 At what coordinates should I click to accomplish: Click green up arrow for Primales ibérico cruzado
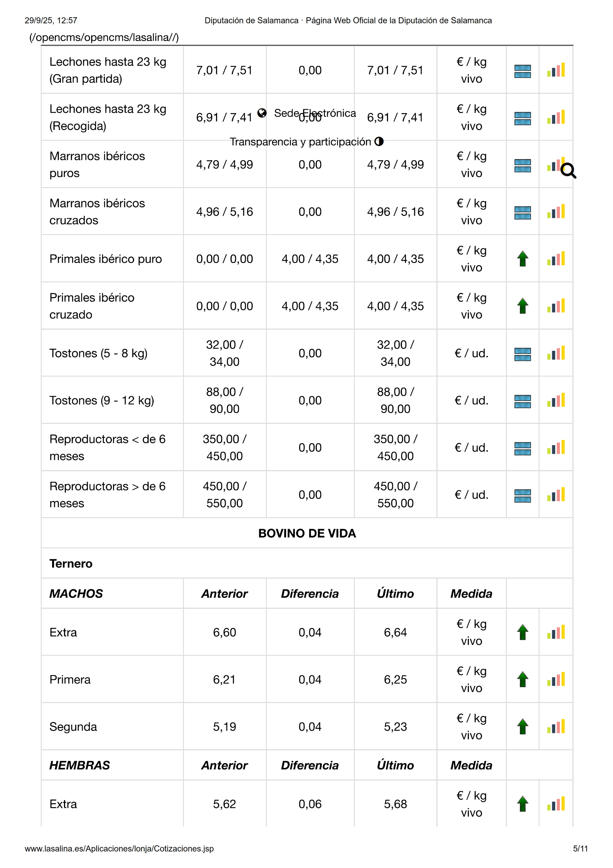tap(523, 306)
